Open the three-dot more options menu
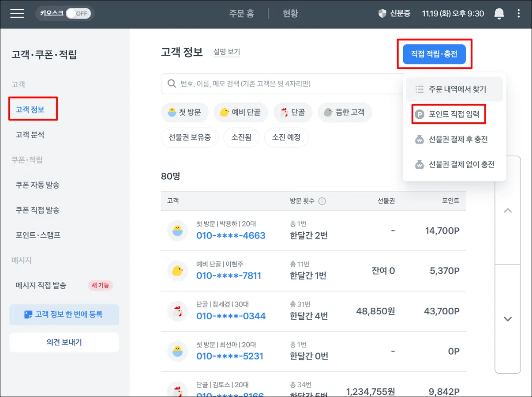The image size is (532, 397). point(519,14)
